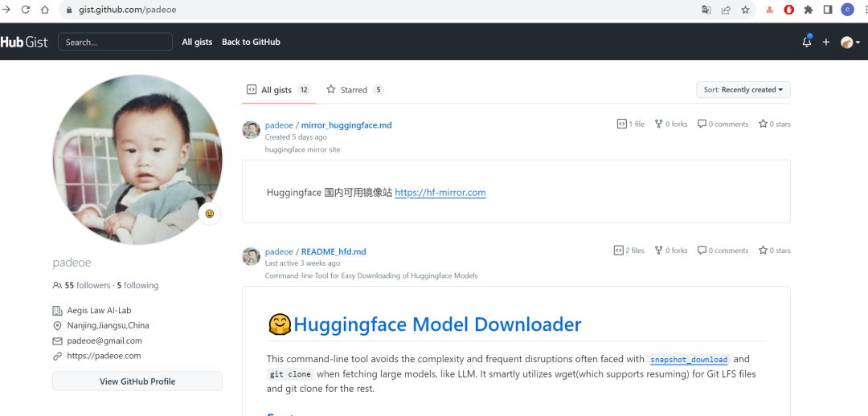
Task: Click forks icon for mirror_huggingface.md gist
Action: (x=659, y=124)
